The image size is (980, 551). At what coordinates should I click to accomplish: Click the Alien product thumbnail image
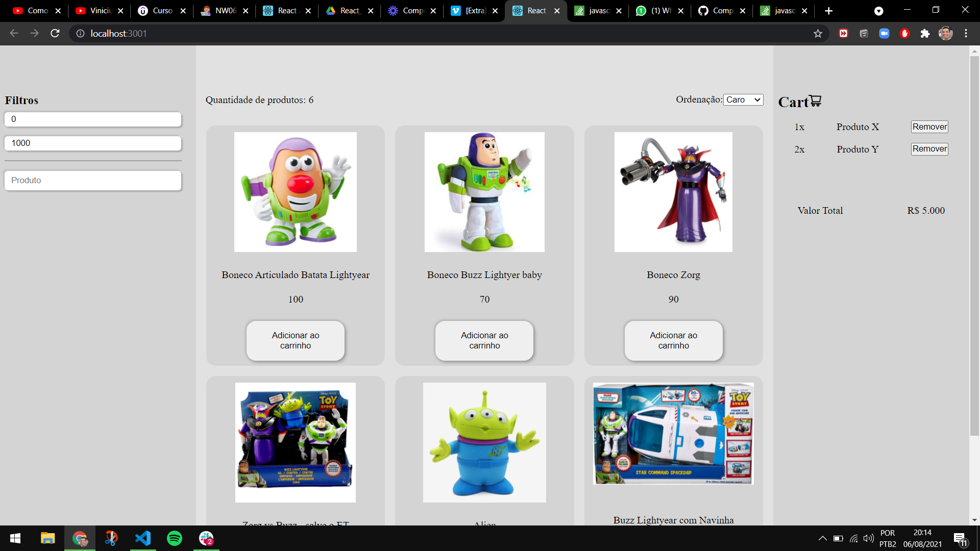tap(484, 442)
